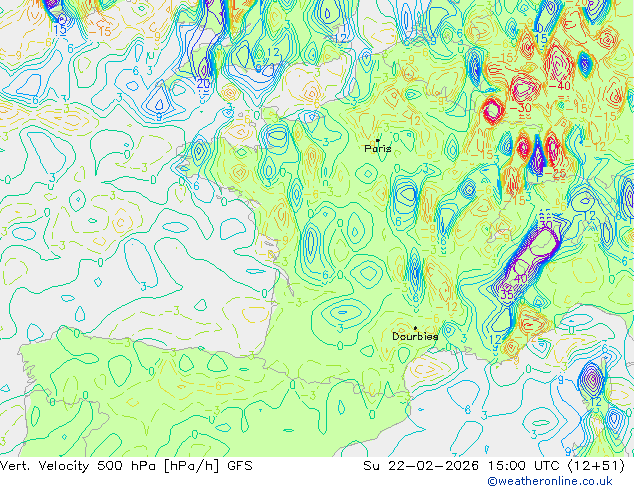Click the -30 contour label
This screenshot has width=634, height=490.
[520, 108]
